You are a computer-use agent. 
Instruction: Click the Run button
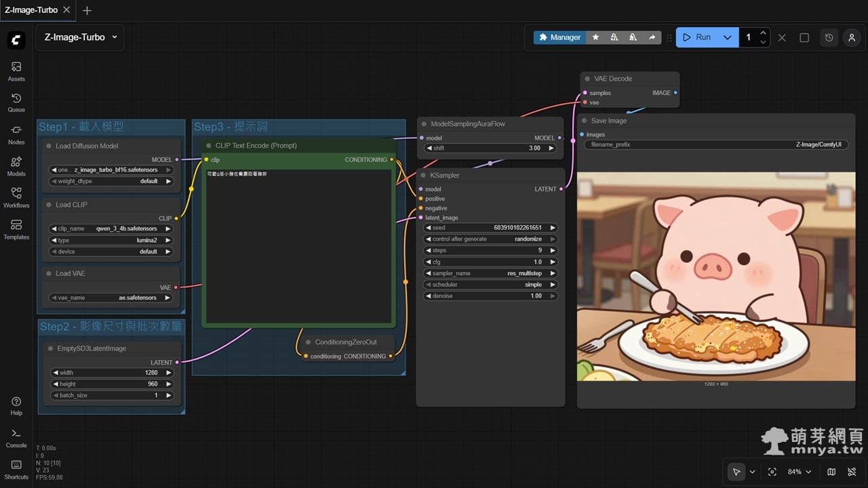[697, 37]
